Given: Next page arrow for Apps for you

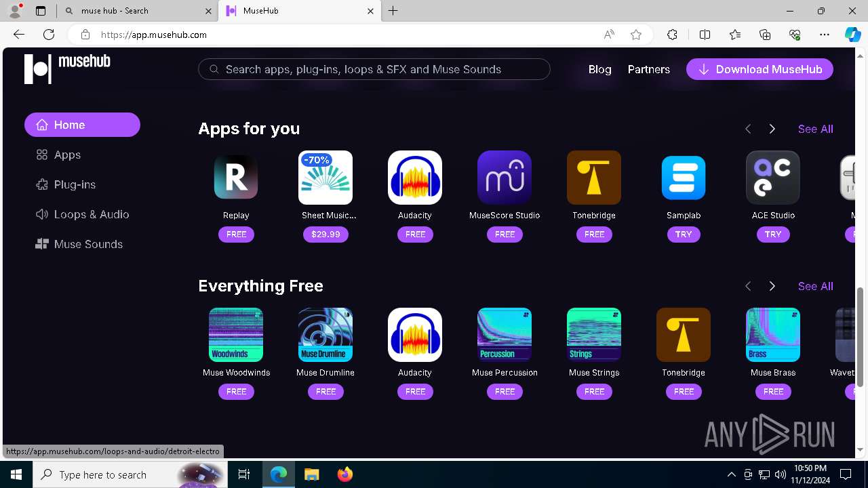Looking at the screenshot, I should 772,129.
